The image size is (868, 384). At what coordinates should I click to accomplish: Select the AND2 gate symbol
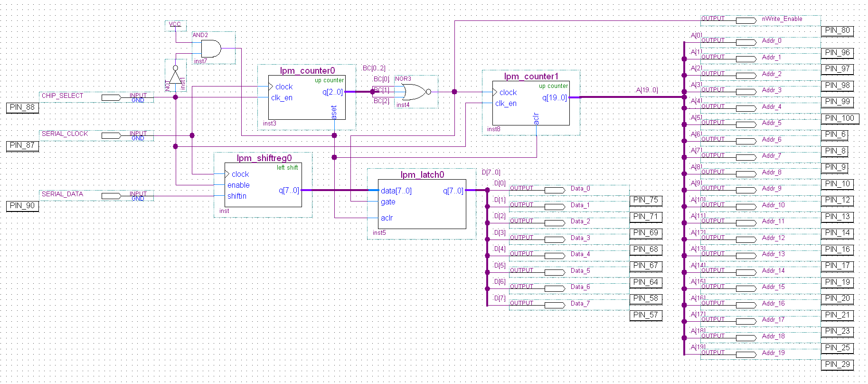click(211, 48)
